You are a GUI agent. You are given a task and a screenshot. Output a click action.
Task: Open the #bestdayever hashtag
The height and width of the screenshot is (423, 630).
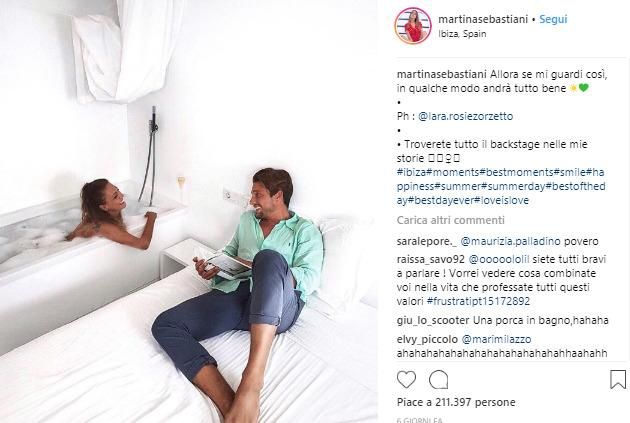click(441, 200)
